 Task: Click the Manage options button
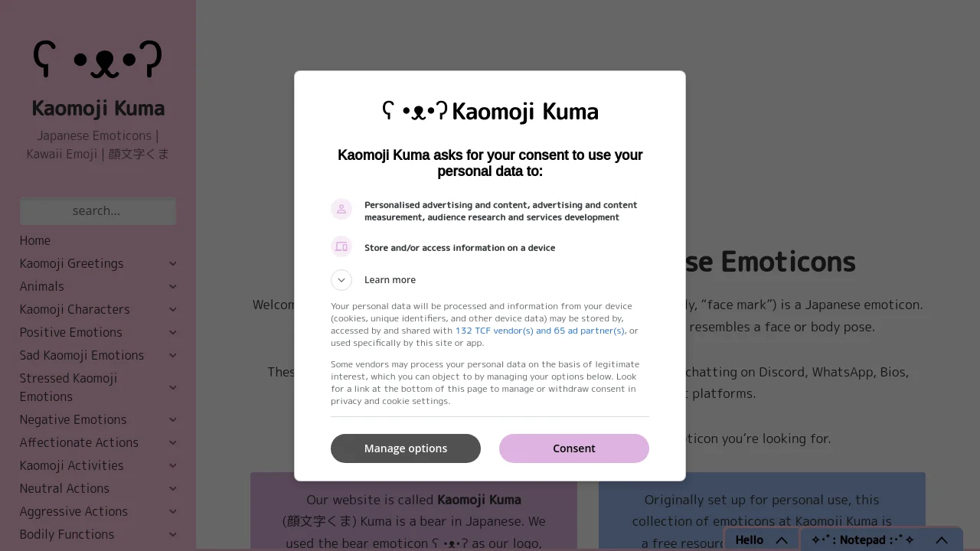[x=406, y=448]
